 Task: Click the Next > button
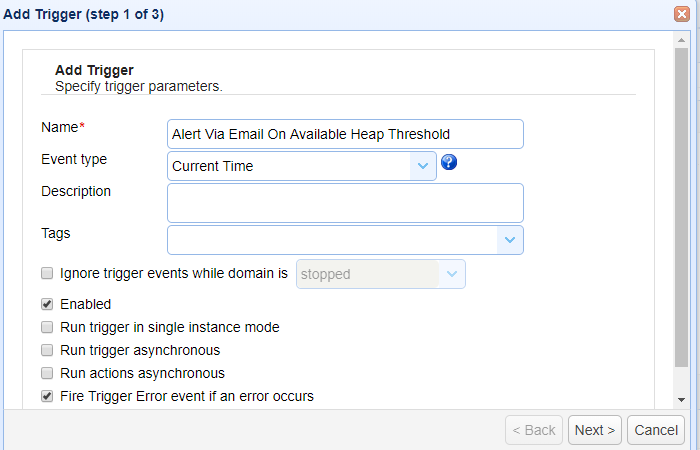point(595,430)
